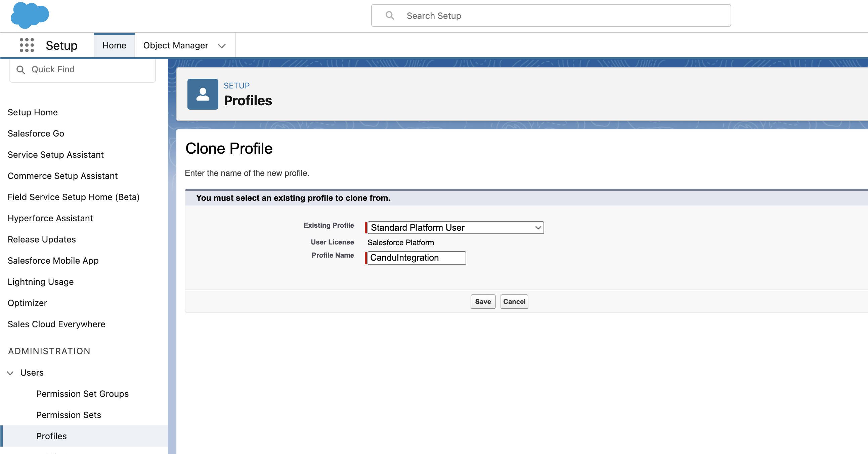Open Permission Sets in sidebar
868x454 pixels.
(69, 415)
